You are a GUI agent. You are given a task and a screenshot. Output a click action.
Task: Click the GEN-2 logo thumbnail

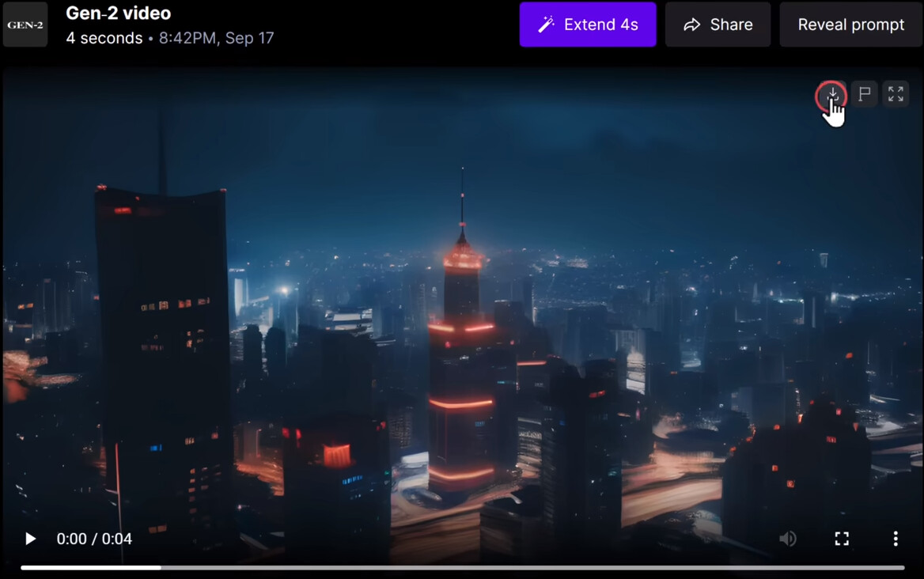pos(25,25)
